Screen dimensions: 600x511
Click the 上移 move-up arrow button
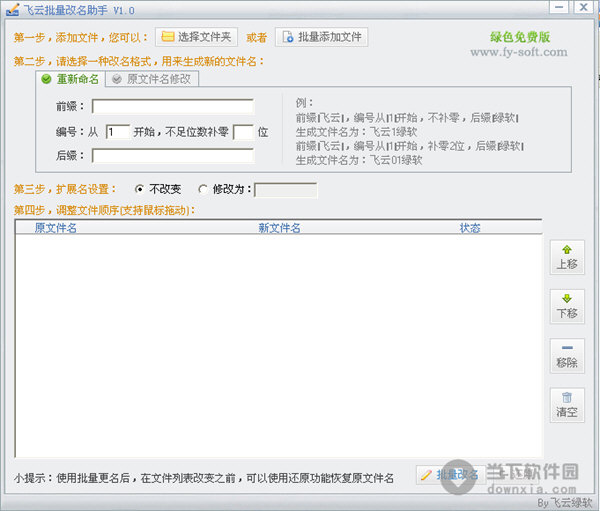(x=567, y=257)
